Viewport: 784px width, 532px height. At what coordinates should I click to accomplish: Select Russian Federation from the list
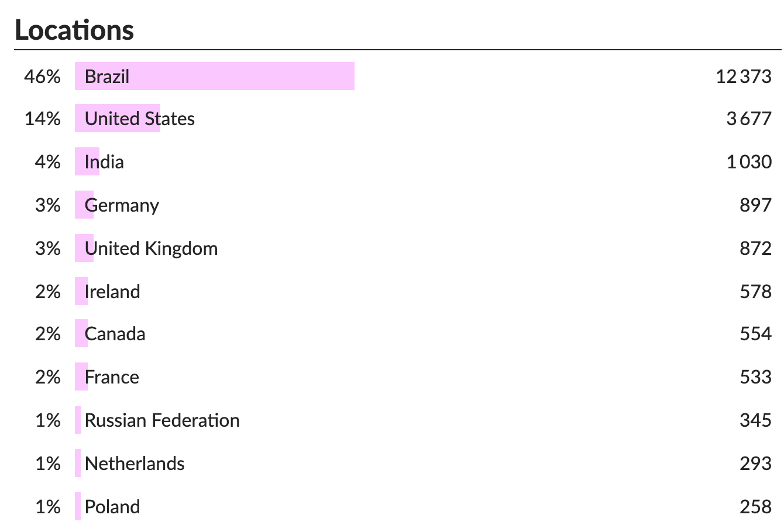[162, 420]
